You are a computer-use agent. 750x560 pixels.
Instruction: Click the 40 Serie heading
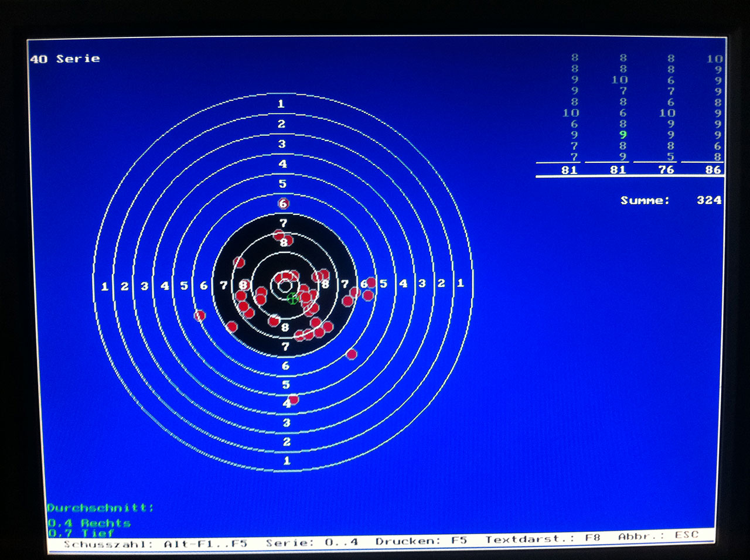pyautogui.click(x=65, y=59)
